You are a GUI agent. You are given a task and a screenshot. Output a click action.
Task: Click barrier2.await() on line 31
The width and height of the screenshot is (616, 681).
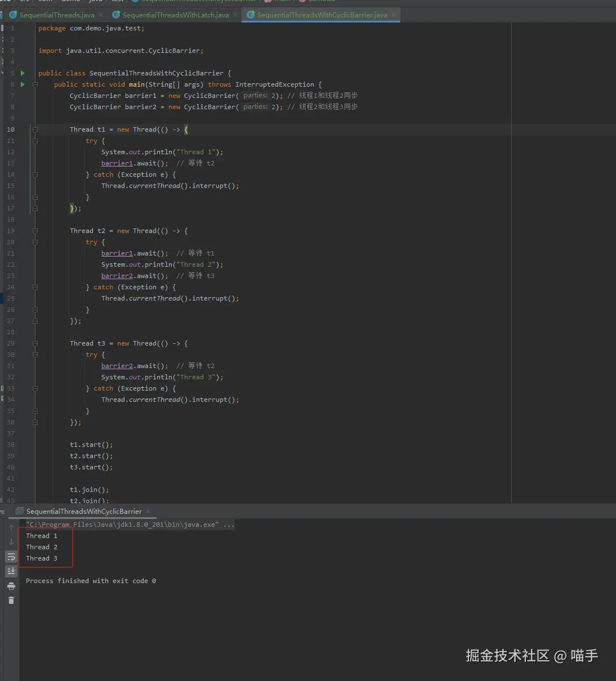(x=135, y=366)
